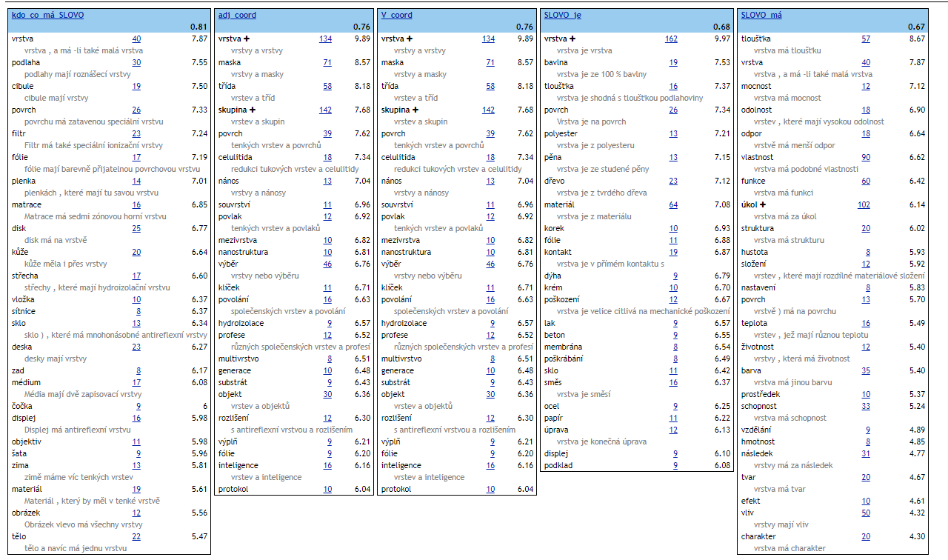This screenshot has width=948, height=560.
Task: Expand the skupina plus icon in V_coord
Action: point(415,110)
